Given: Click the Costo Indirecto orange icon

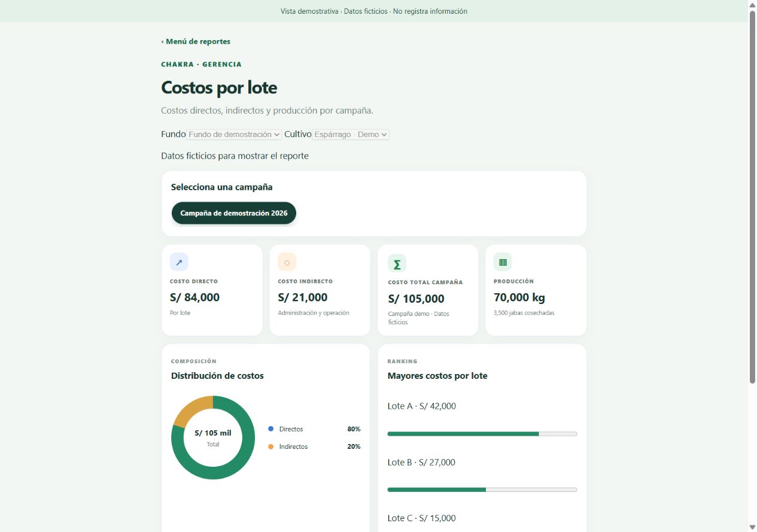Looking at the screenshot, I should (287, 262).
